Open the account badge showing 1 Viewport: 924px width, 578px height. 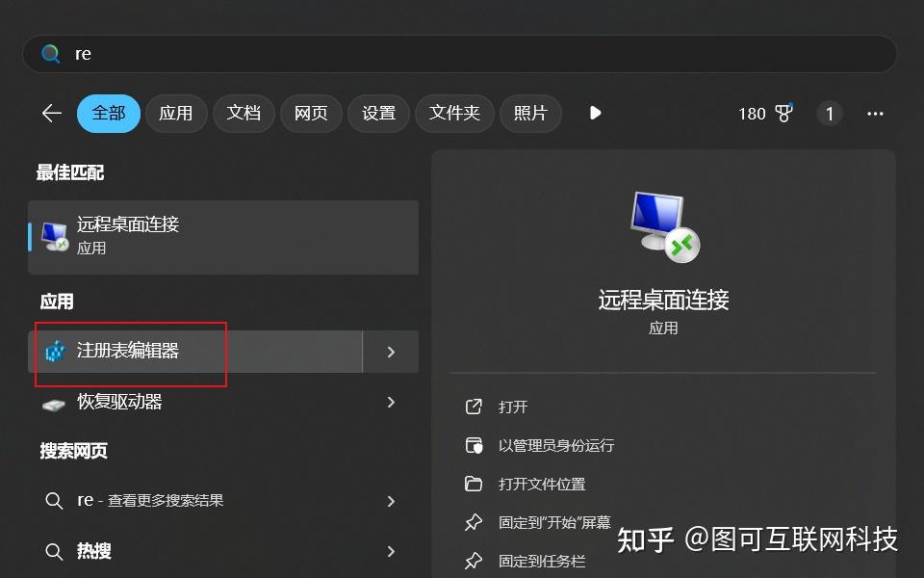(829, 114)
